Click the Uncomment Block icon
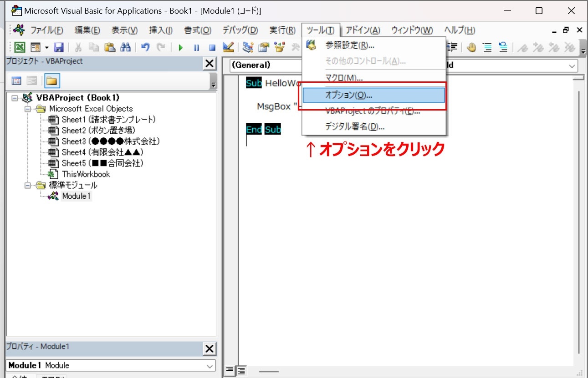Screen dimensions: 588x378 point(503,47)
